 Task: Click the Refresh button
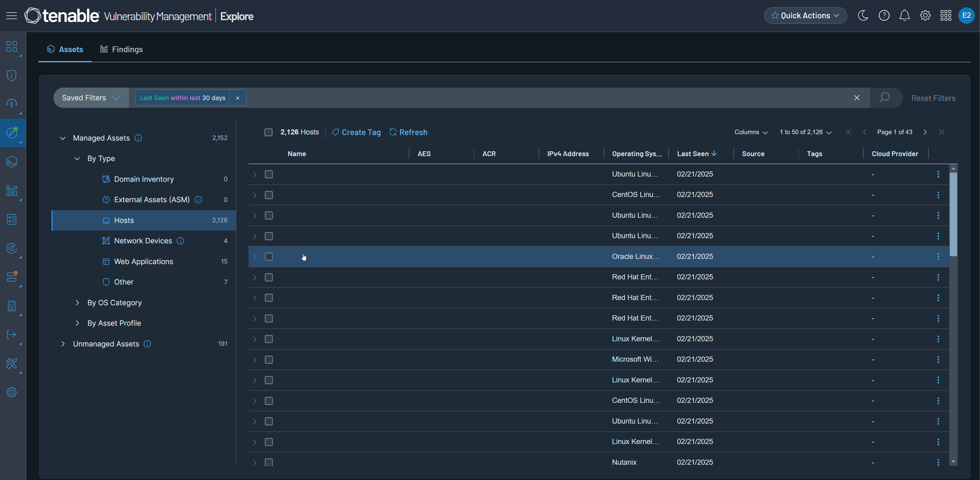click(x=408, y=132)
